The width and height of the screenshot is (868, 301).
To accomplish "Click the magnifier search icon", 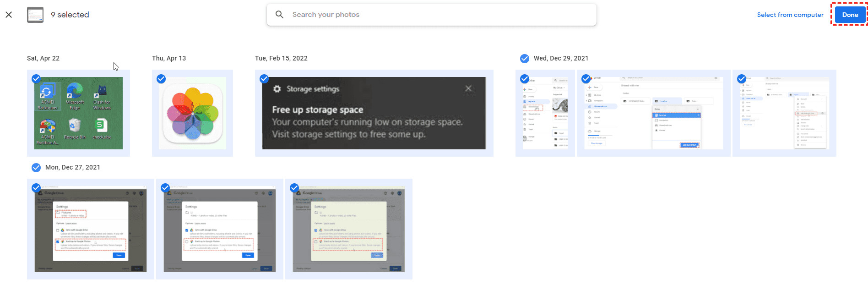I will [x=279, y=15].
